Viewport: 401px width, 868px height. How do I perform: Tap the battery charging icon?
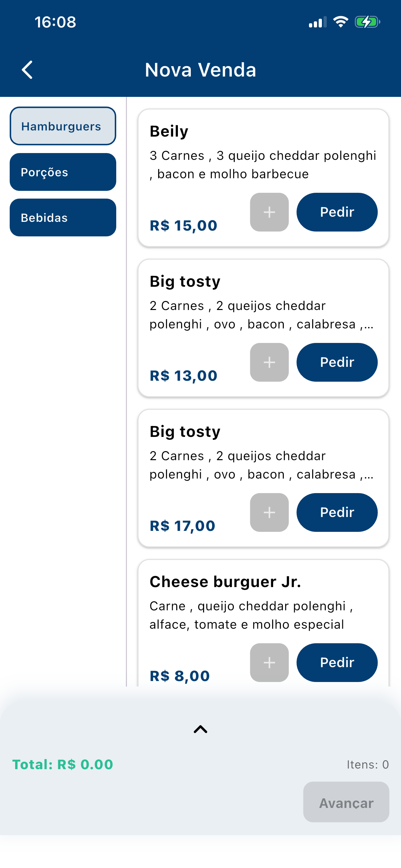click(367, 22)
